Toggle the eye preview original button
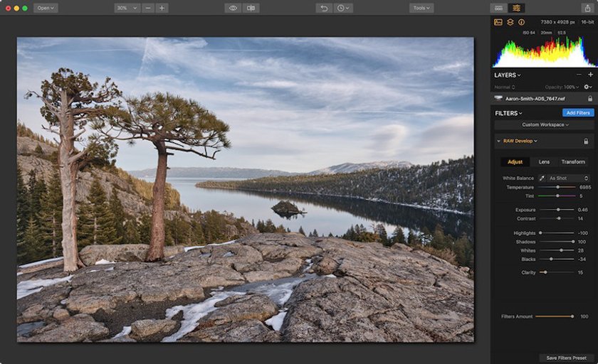 [x=233, y=8]
